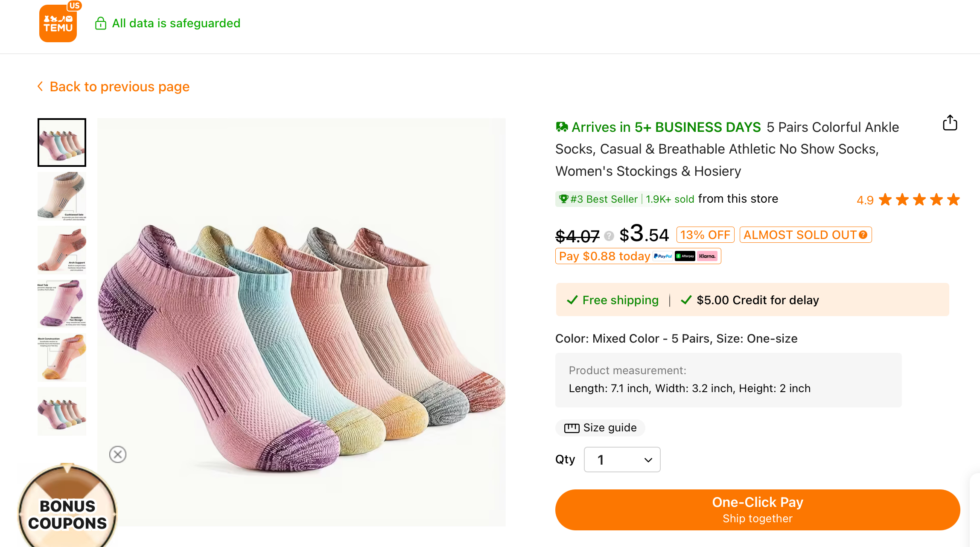Select the Seamless Toe Design thumbnail

pyautogui.click(x=62, y=304)
